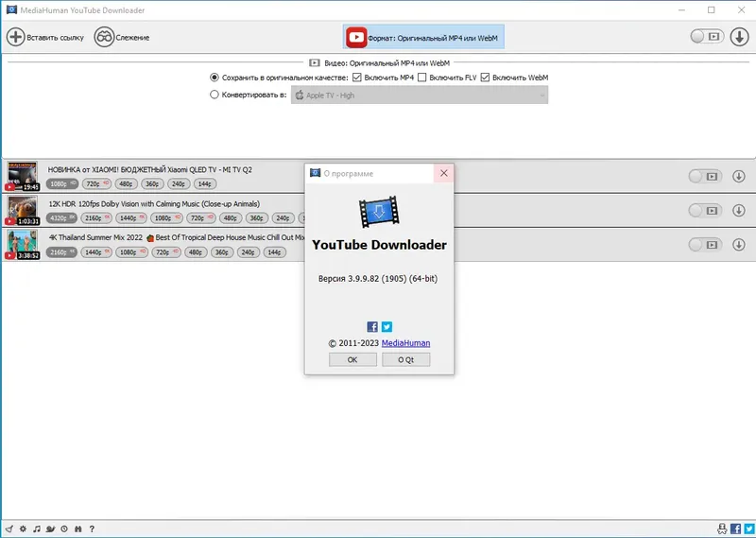Image resolution: width=756 pixels, height=538 pixels.
Task: Select 1080p quality for the Thailand Summer Mix video
Action: [x=131, y=252]
